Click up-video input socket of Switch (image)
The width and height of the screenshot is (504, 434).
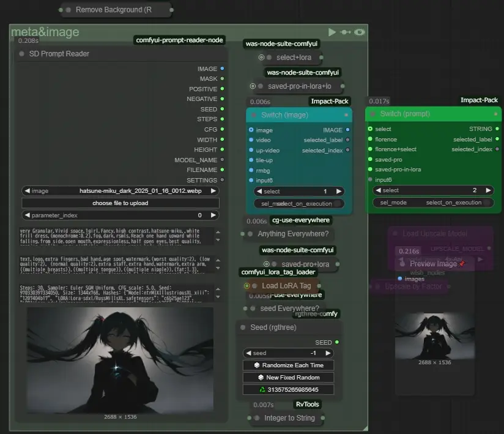coord(251,150)
